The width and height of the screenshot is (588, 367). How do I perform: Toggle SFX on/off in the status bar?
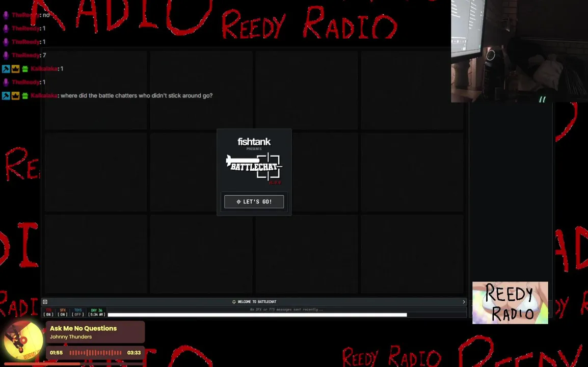(63, 312)
